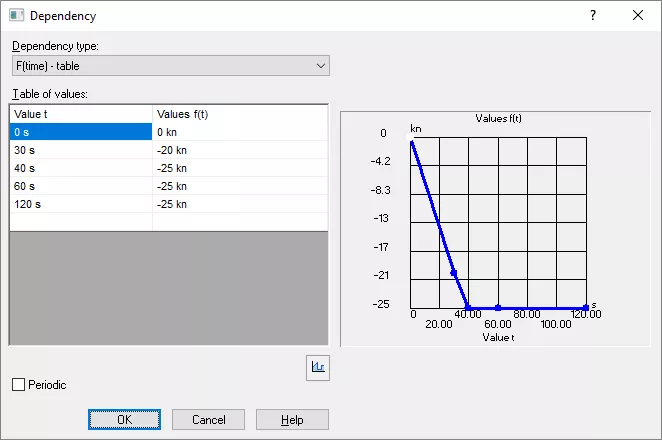Close the Dependency dialog window
The width and height of the screenshot is (662, 440).
638,16
